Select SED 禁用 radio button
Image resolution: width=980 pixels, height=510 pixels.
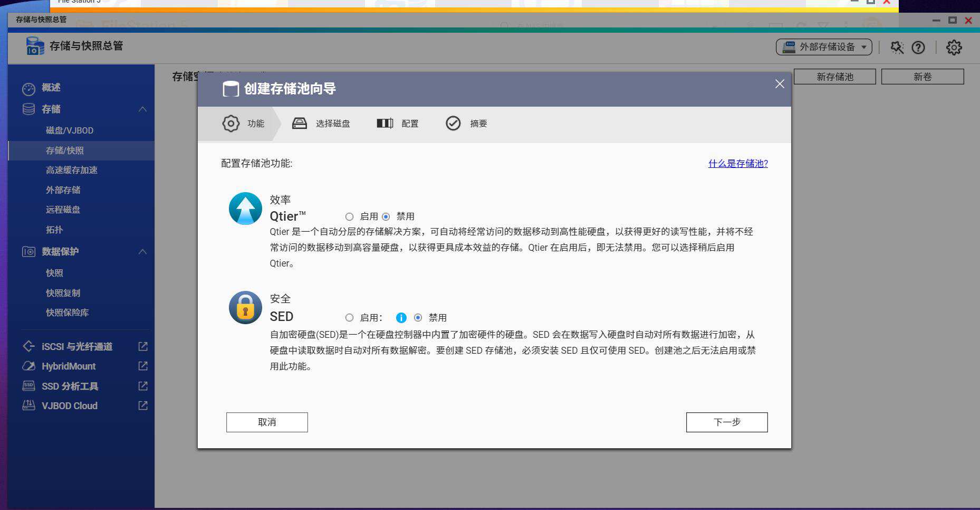(418, 318)
